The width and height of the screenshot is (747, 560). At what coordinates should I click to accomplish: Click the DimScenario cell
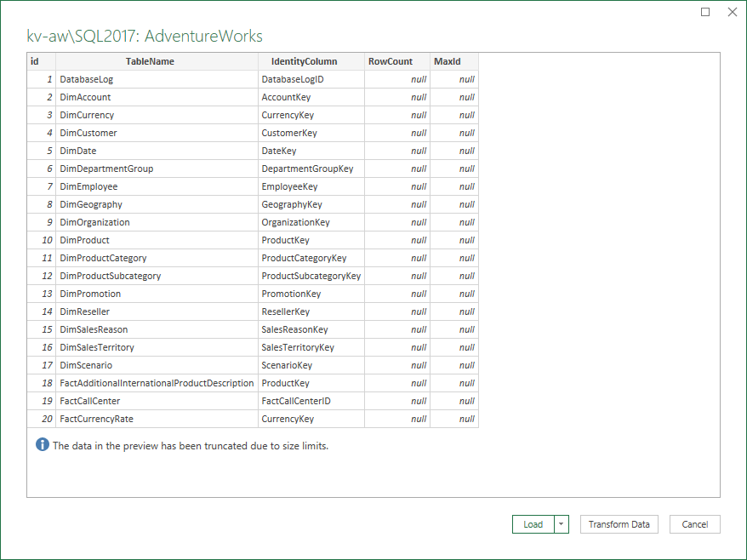(x=157, y=365)
